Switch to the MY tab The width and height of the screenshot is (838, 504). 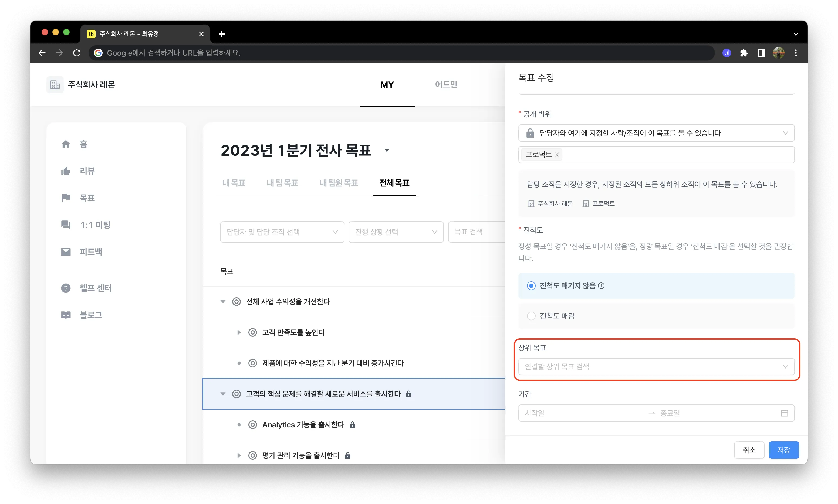coord(387,84)
